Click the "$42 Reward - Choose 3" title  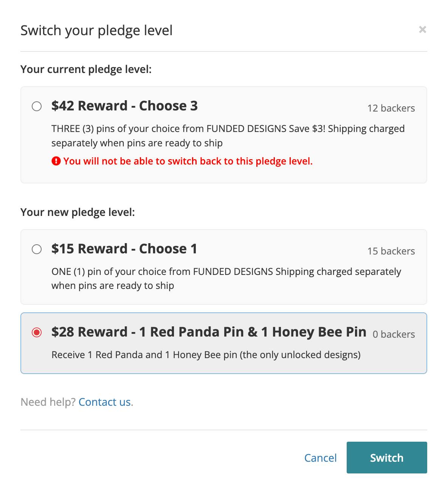[x=124, y=106]
